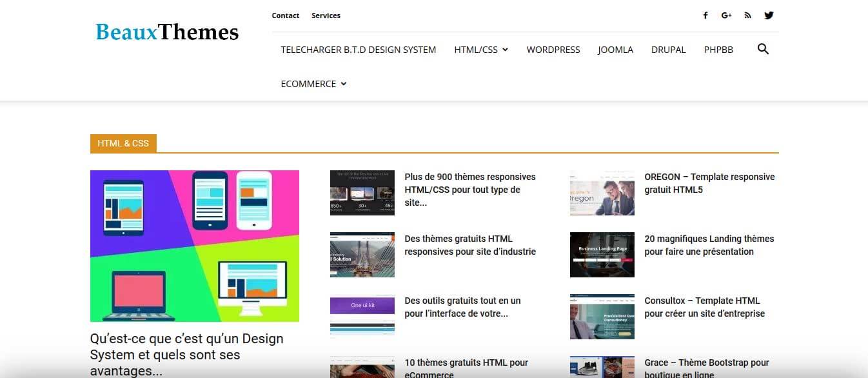Open the OREGON template thumbnail
Viewport: 868px width, 378px height.
(x=602, y=193)
